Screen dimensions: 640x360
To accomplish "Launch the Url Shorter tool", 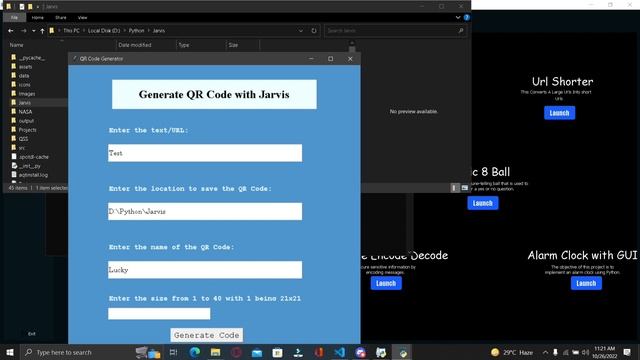I will (559, 113).
